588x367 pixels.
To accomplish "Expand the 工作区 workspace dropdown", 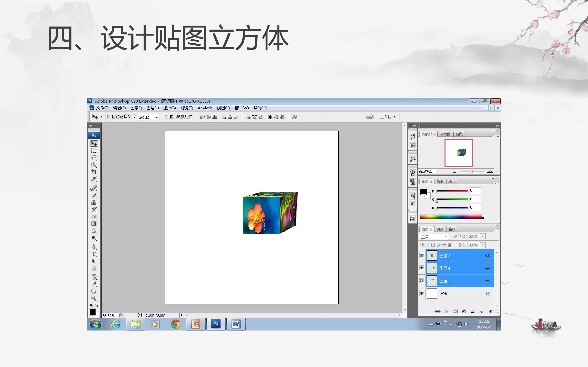I will [x=388, y=117].
